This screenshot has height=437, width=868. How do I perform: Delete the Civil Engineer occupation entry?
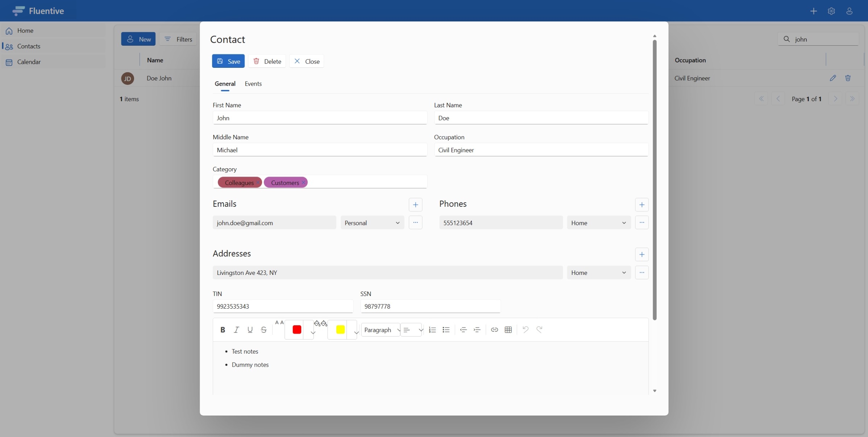click(x=848, y=78)
